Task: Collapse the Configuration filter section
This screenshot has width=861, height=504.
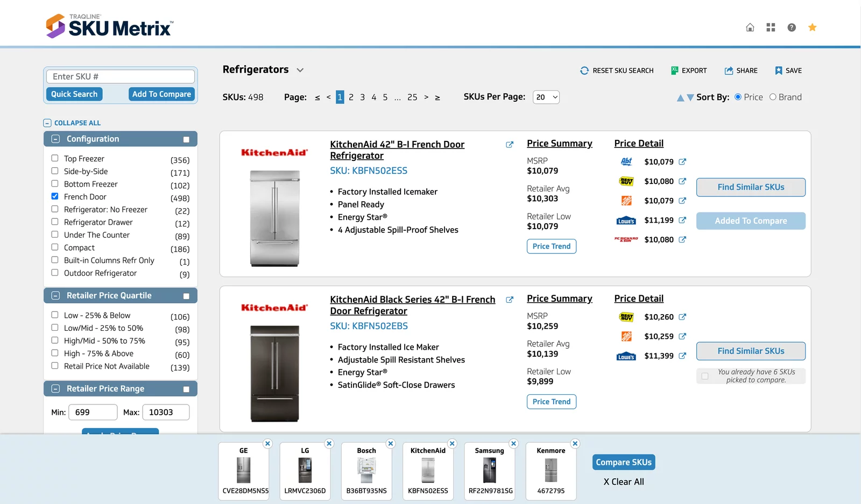Action: point(55,139)
